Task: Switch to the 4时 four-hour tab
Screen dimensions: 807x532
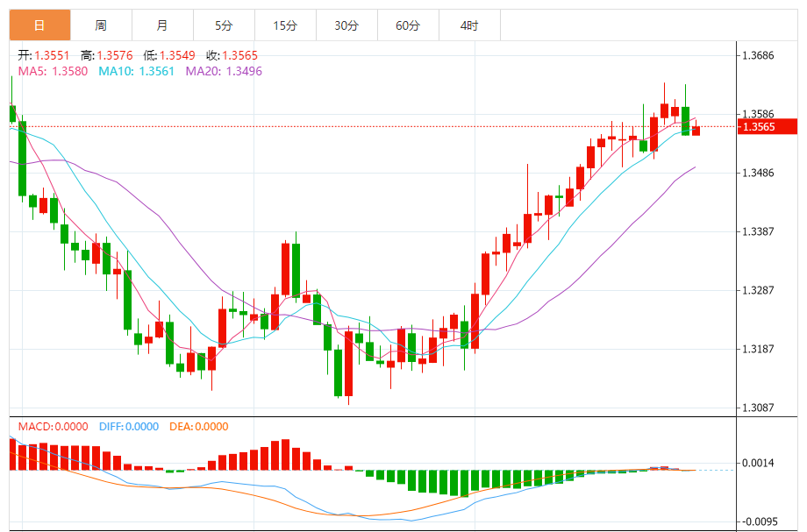Action: (469, 25)
